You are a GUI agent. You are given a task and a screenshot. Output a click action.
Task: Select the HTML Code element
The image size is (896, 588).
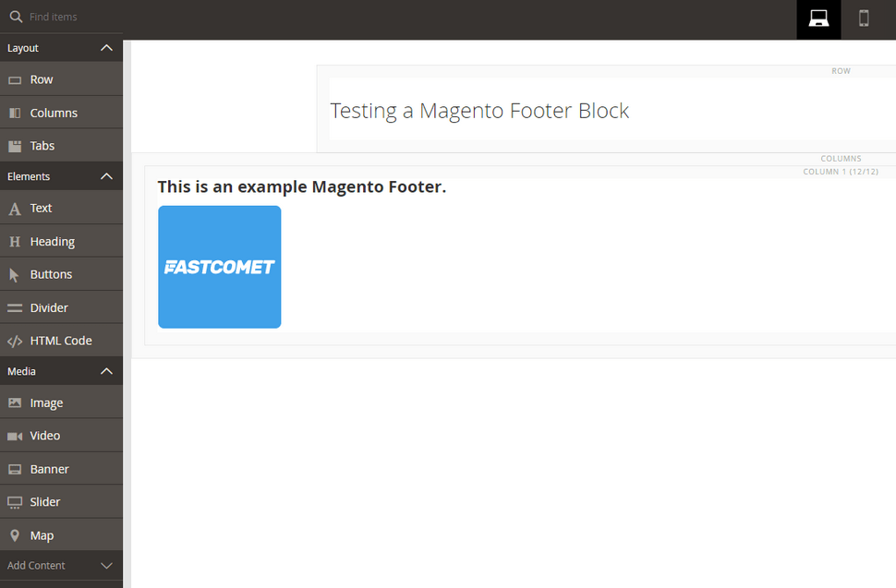pos(61,341)
